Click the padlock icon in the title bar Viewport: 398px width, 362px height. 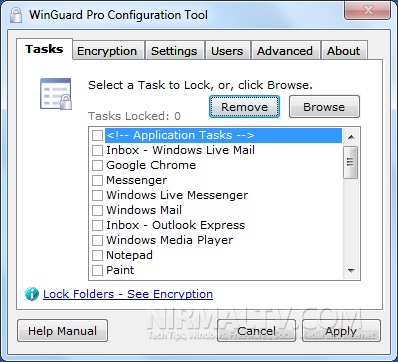tap(16, 15)
